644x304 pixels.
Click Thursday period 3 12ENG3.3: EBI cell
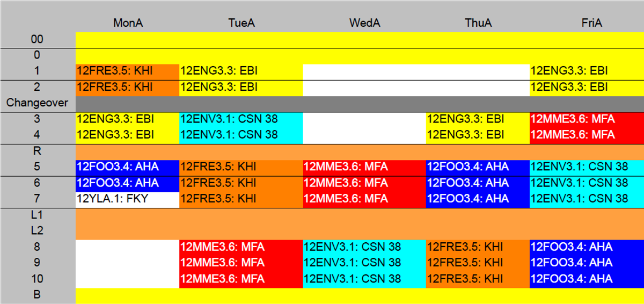[x=478, y=119]
